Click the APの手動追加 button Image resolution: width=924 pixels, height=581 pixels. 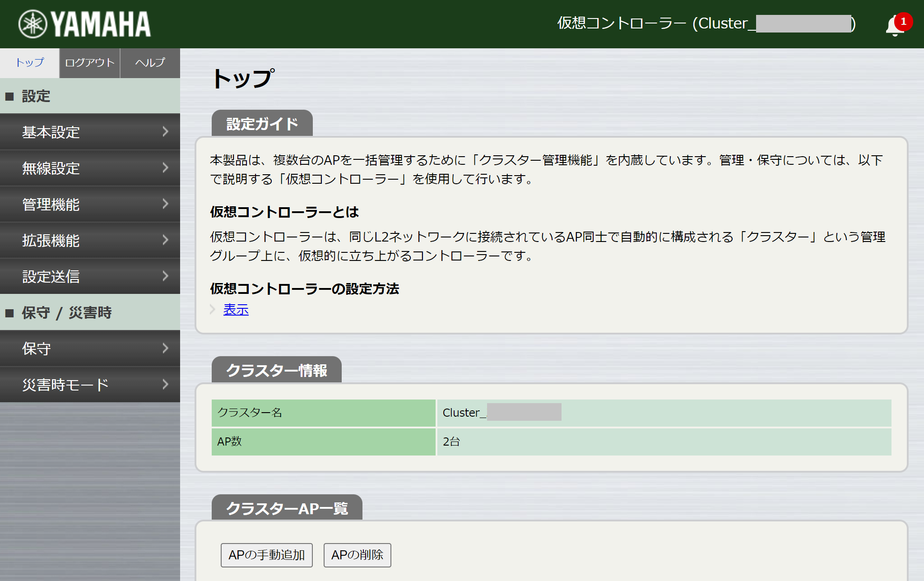(266, 555)
